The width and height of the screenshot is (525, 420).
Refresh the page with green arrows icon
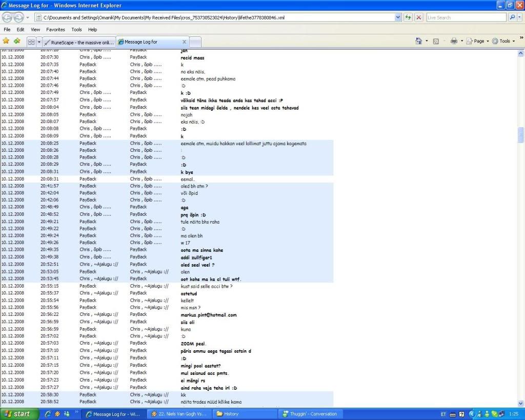coord(408,17)
